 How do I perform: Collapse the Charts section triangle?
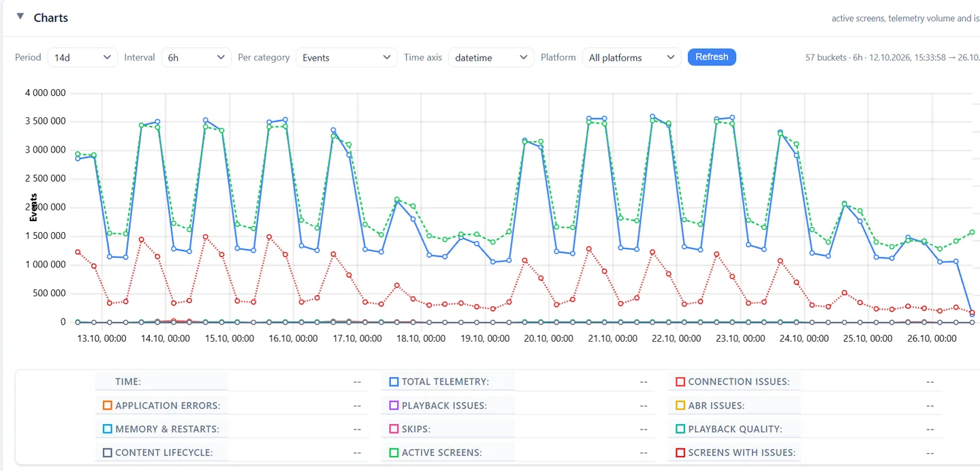tap(20, 16)
